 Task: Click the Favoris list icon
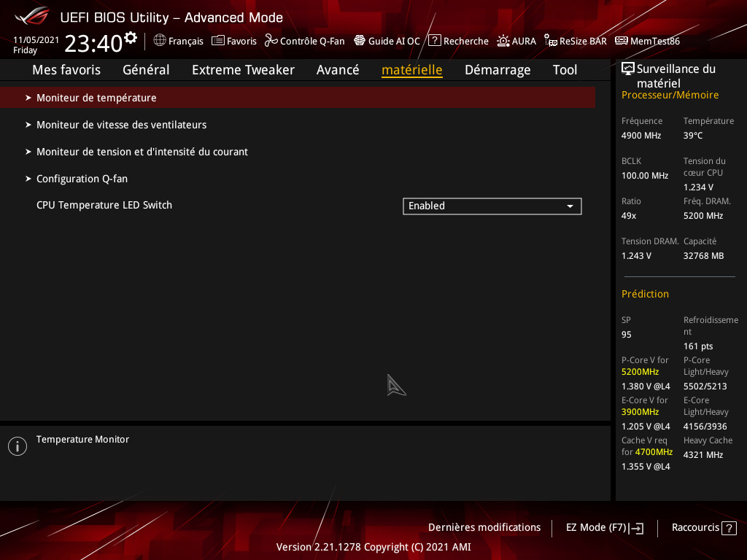coord(217,41)
